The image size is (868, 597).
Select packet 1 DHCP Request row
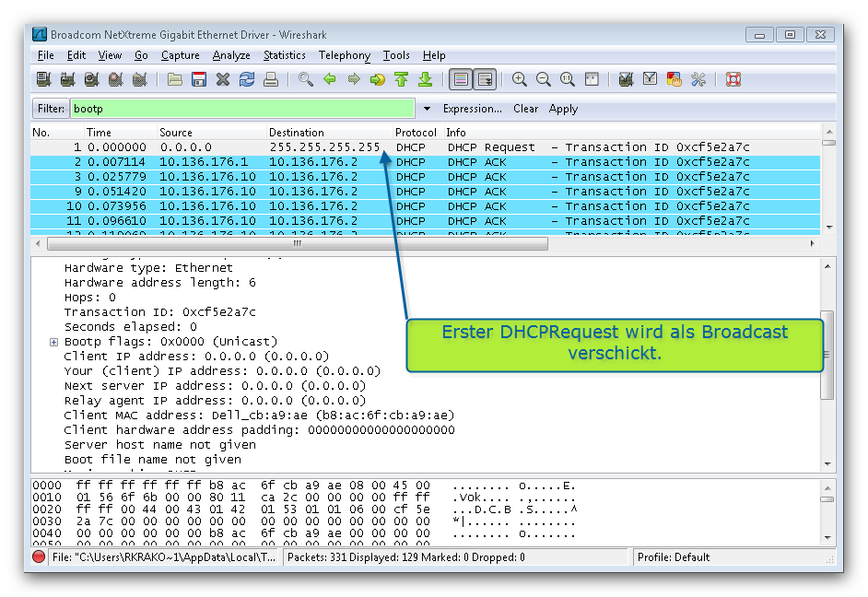coord(425,147)
